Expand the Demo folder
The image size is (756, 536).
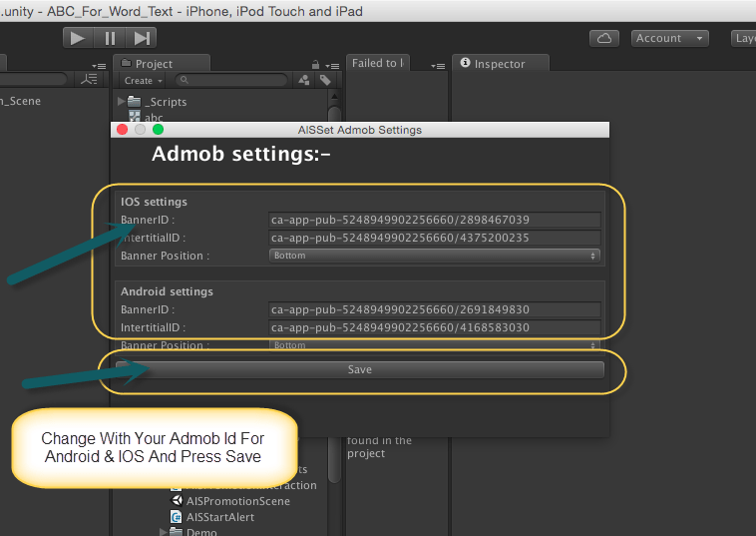click(164, 532)
